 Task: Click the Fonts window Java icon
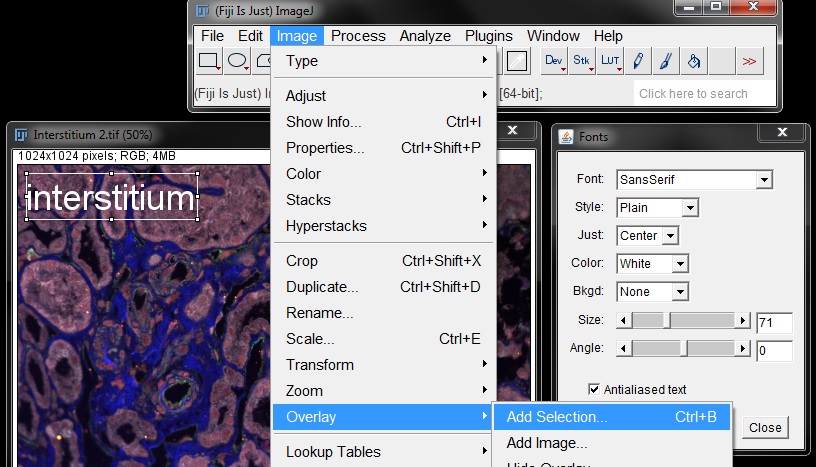(566, 137)
